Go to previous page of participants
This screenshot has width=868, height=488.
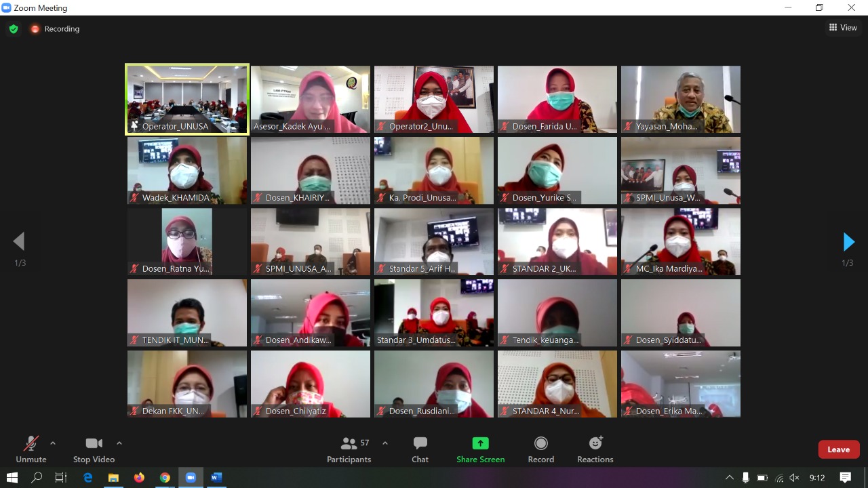pos(19,241)
